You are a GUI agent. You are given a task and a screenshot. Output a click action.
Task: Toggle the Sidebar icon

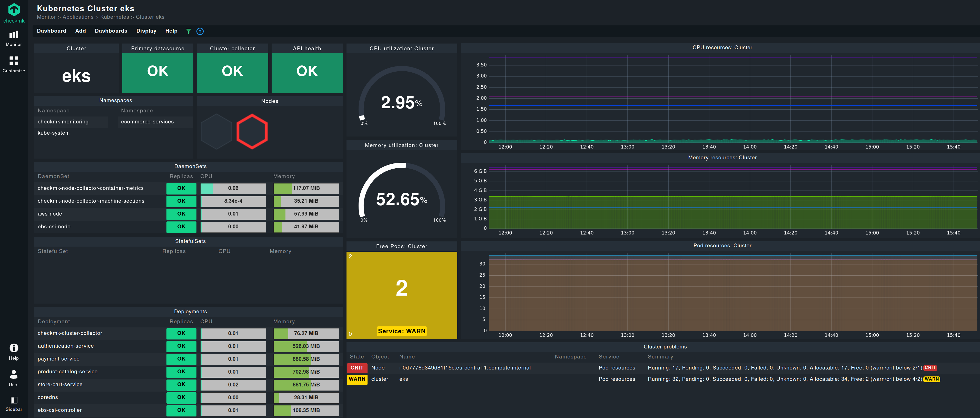[x=14, y=404]
